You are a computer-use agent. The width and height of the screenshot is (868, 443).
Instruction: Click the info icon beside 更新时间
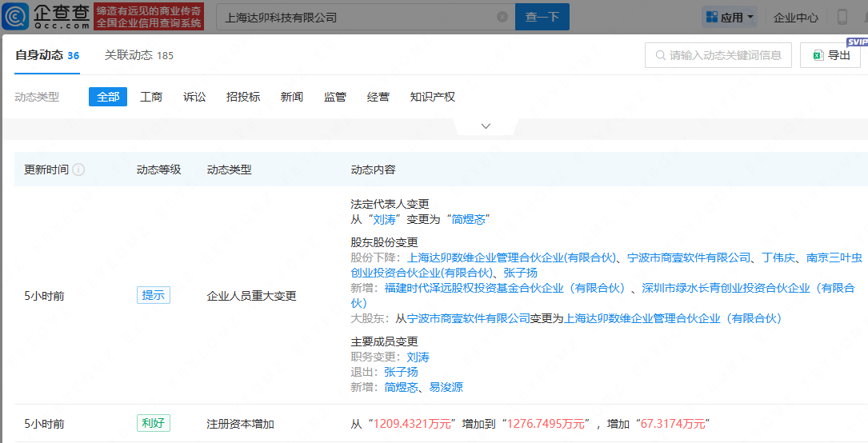(x=79, y=170)
